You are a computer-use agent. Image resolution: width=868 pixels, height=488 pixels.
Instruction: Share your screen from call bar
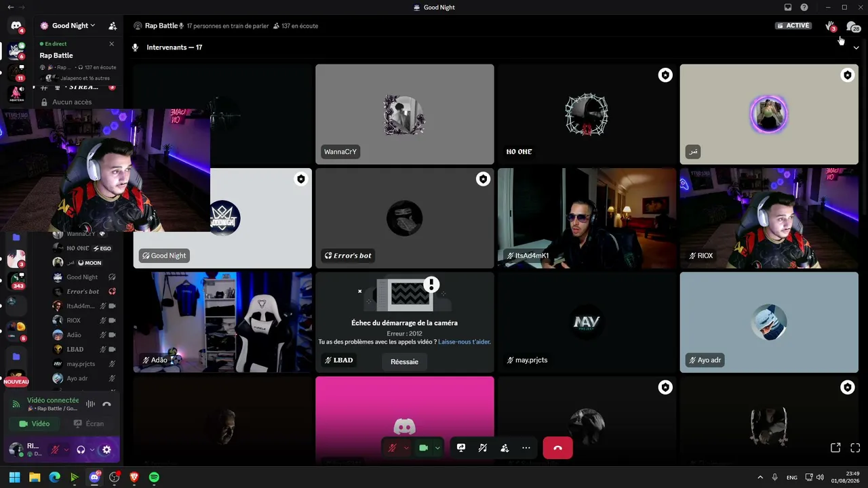(x=461, y=448)
